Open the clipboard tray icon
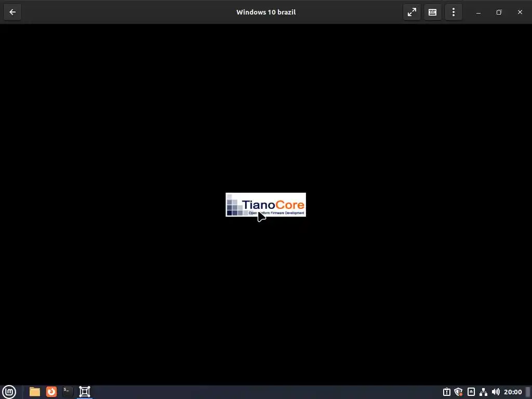 point(447,392)
